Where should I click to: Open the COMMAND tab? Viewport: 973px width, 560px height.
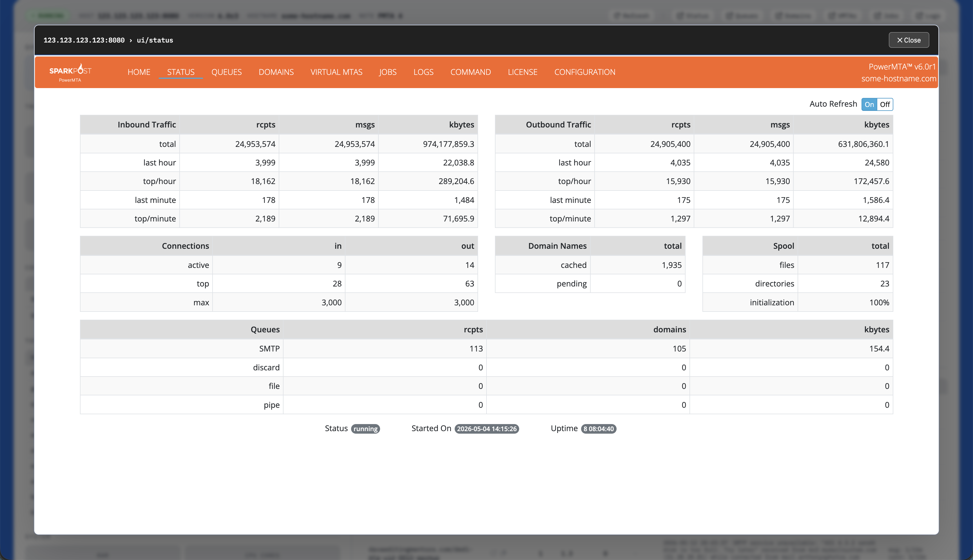(x=471, y=72)
